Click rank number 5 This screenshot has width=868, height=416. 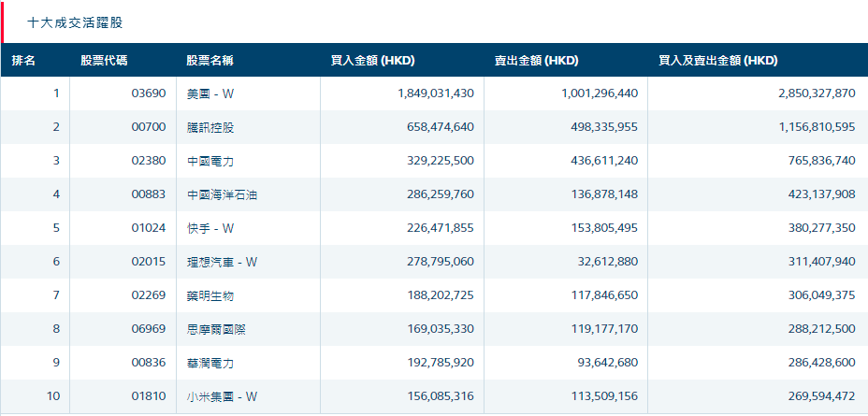(56, 228)
